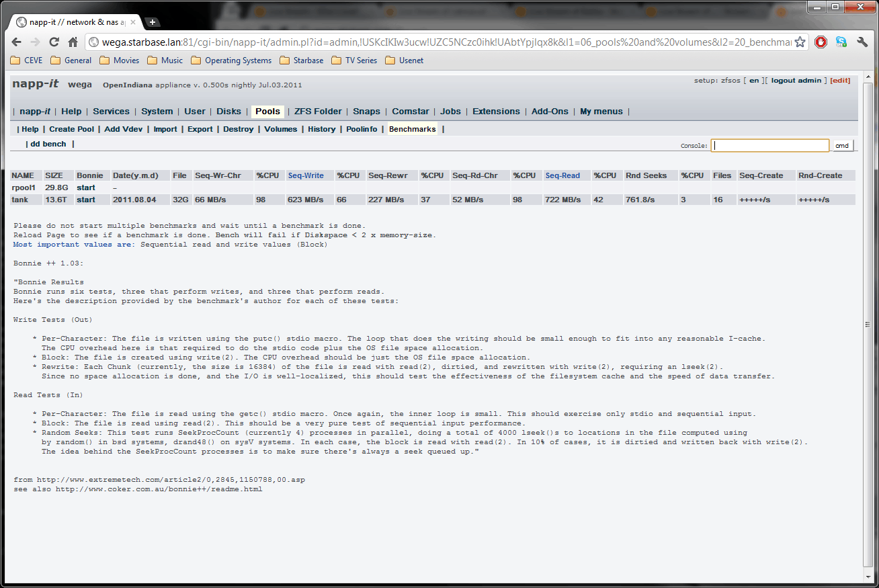Click the 722 MB/s Seq-Read value
This screenshot has width=879, height=588.
tap(563, 200)
